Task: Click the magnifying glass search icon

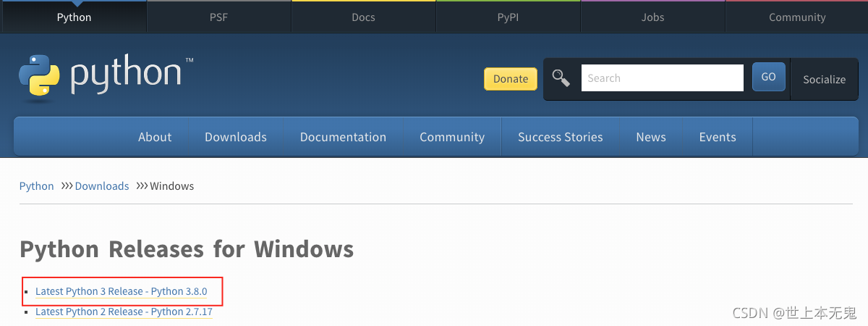Action: pos(561,78)
